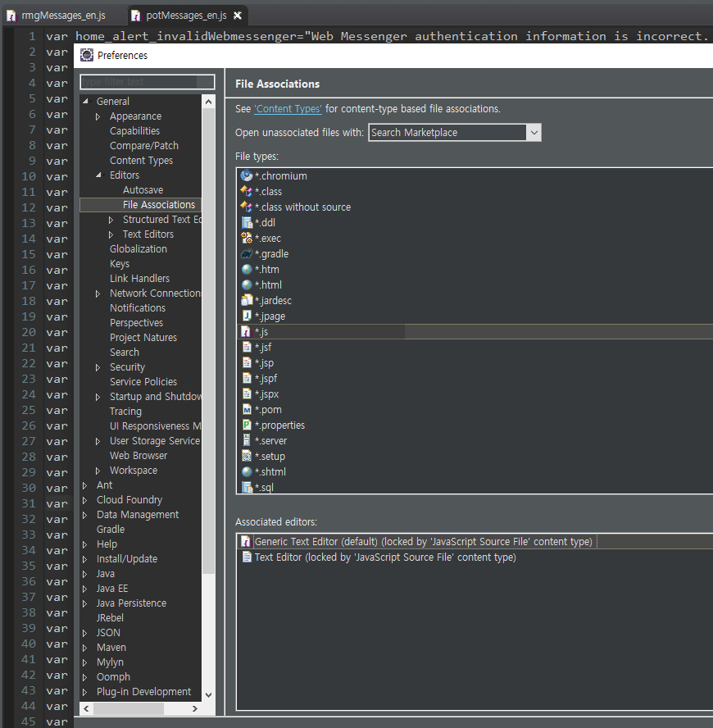713x728 pixels.
Task: Click the tree scrollbar up arrow
Action: [208, 102]
